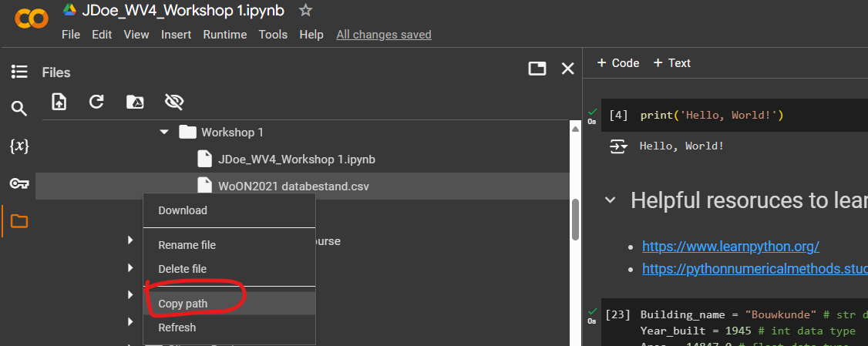868x346 pixels.
Task: Collapse the Workshop 1 folder
Action: 164,133
